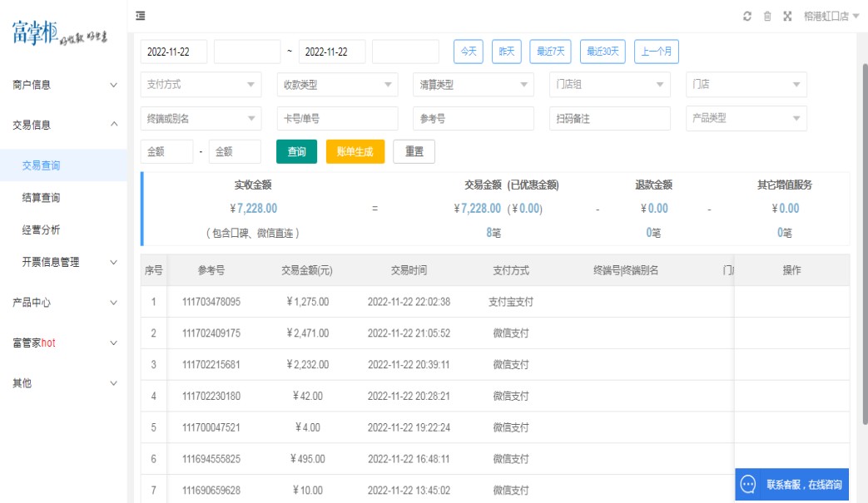
Task: Expand the 富管家hot menu
Action: [x=63, y=343]
